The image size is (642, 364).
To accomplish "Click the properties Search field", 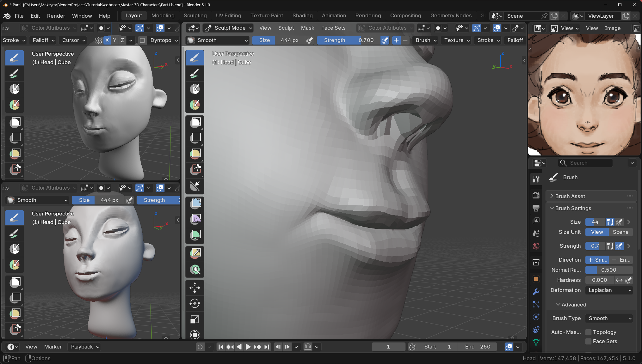I will 585,163.
